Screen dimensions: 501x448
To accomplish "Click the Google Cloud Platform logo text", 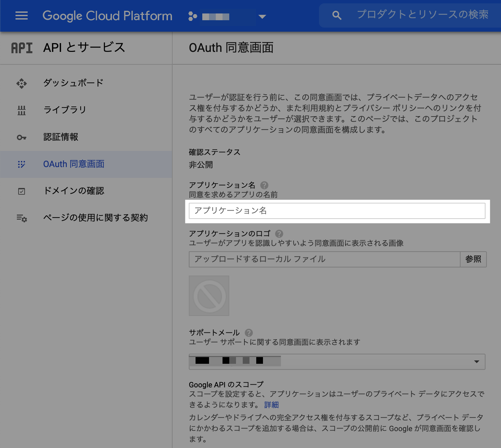I will coord(107,16).
